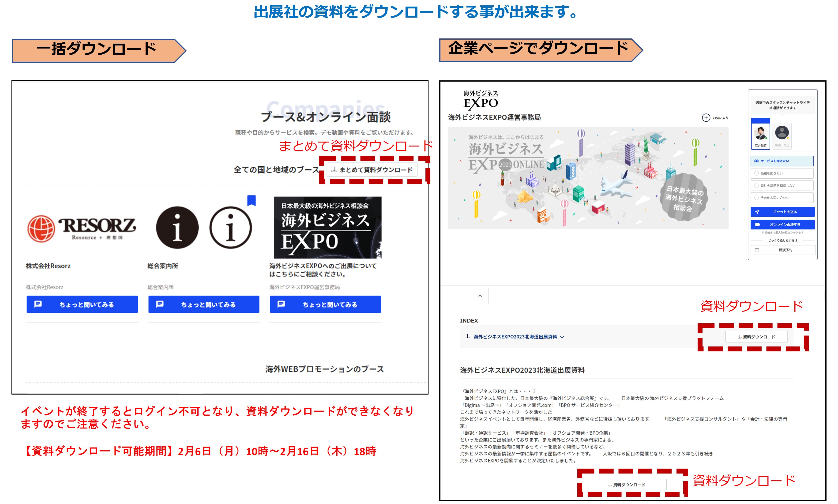Viewport: 838px width, 504px height.
Task: Click download icon in bottom 資料ダウンロード button
Action: 609,485
